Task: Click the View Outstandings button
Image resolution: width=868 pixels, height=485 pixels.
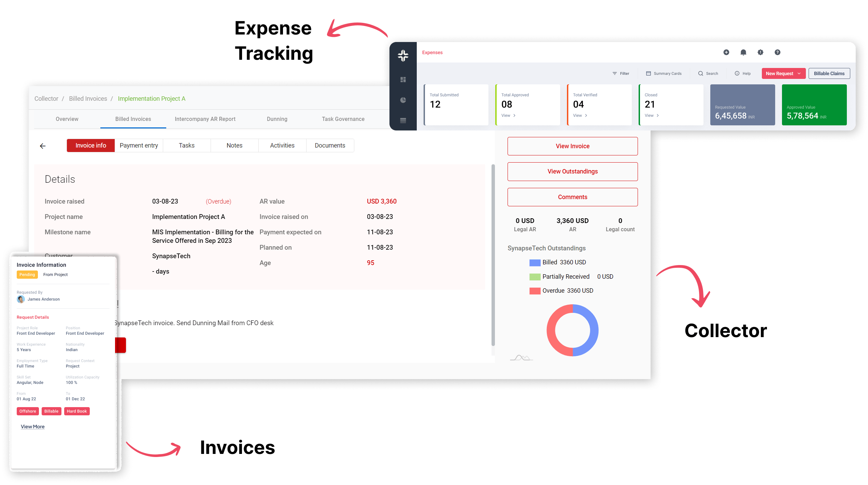Action: click(572, 171)
